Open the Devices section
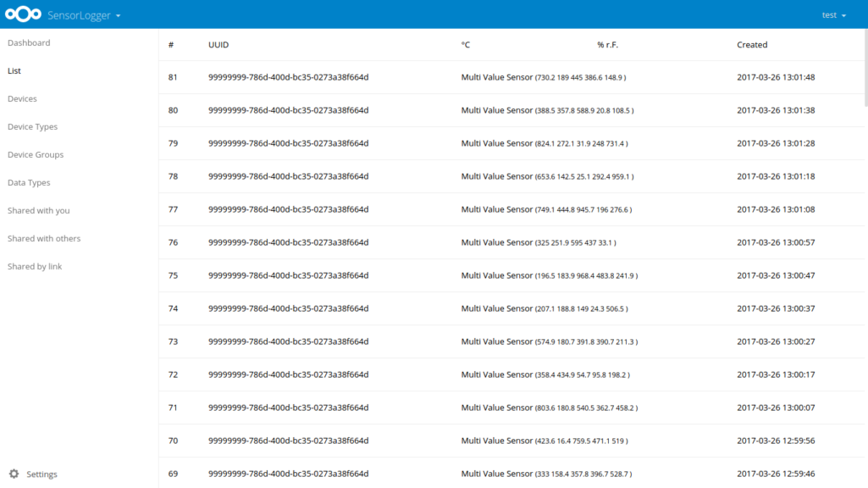The height and width of the screenshot is (488, 868). pyautogui.click(x=22, y=98)
